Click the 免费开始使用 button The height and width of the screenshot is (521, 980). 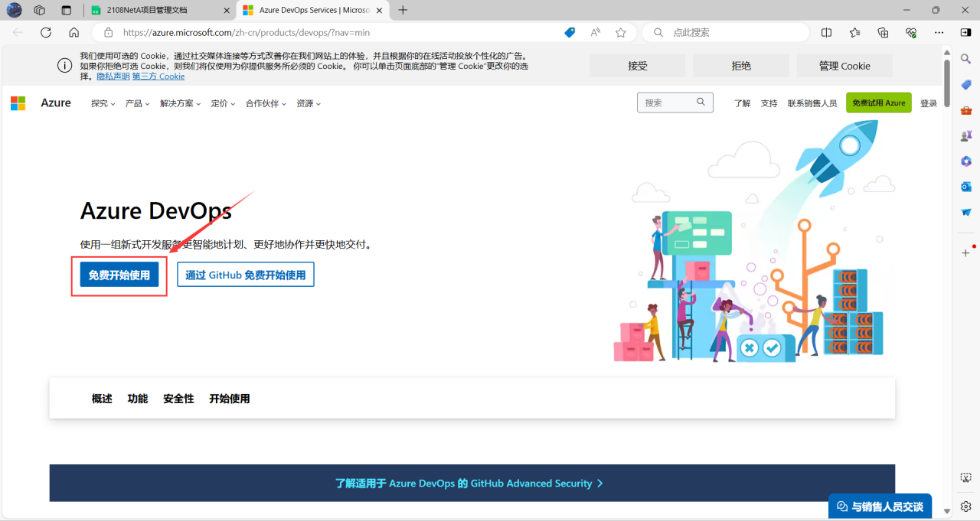coord(119,275)
